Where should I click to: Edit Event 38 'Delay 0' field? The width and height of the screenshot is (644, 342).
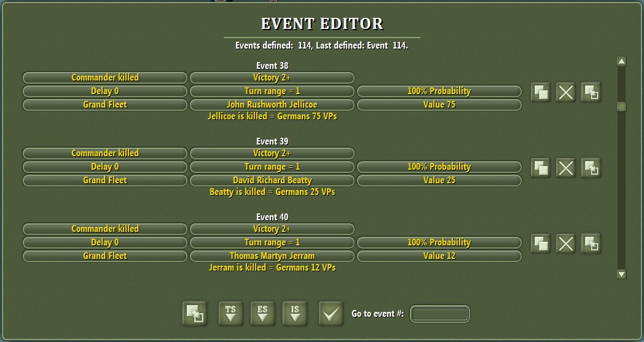[x=104, y=91]
